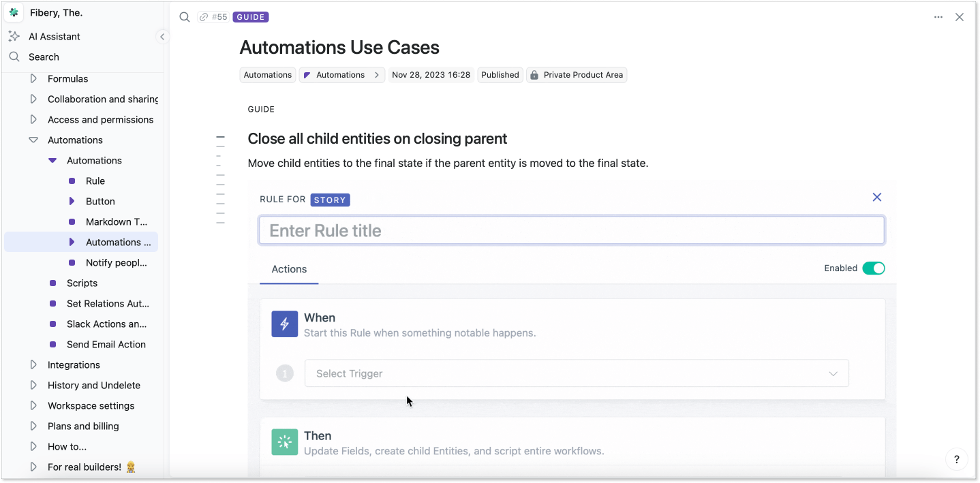980x483 pixels.
Task: Toggle the Enabled switch off
Action: click(874, 268)
